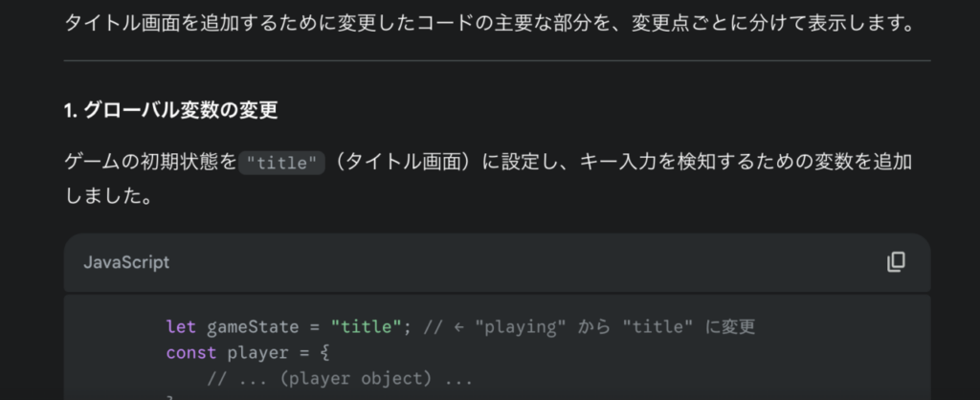Click the text "ゲームの初期状態を"
Viewport: 980px width, 400px height.
[150, 162]
